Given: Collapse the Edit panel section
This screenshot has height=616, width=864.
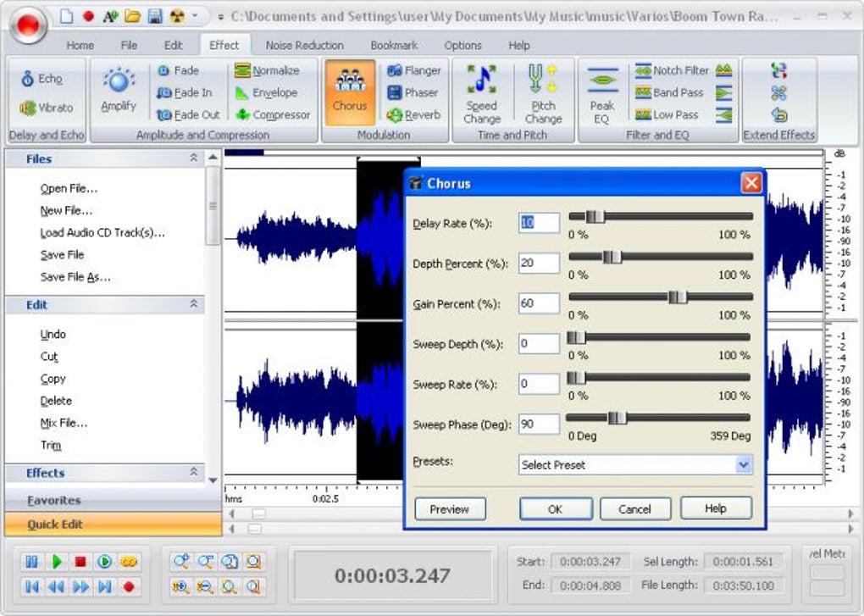Looking at the screenshot, I should point(193,304).
